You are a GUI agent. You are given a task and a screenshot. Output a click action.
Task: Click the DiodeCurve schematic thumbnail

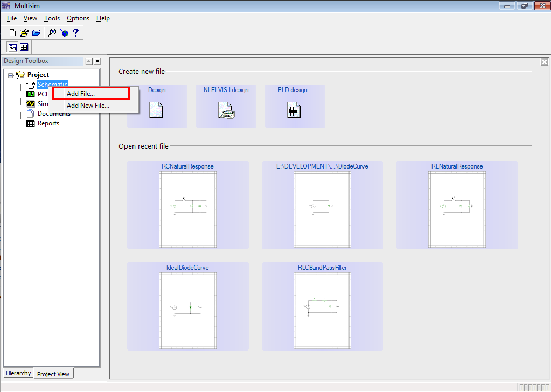pos(322,209)
